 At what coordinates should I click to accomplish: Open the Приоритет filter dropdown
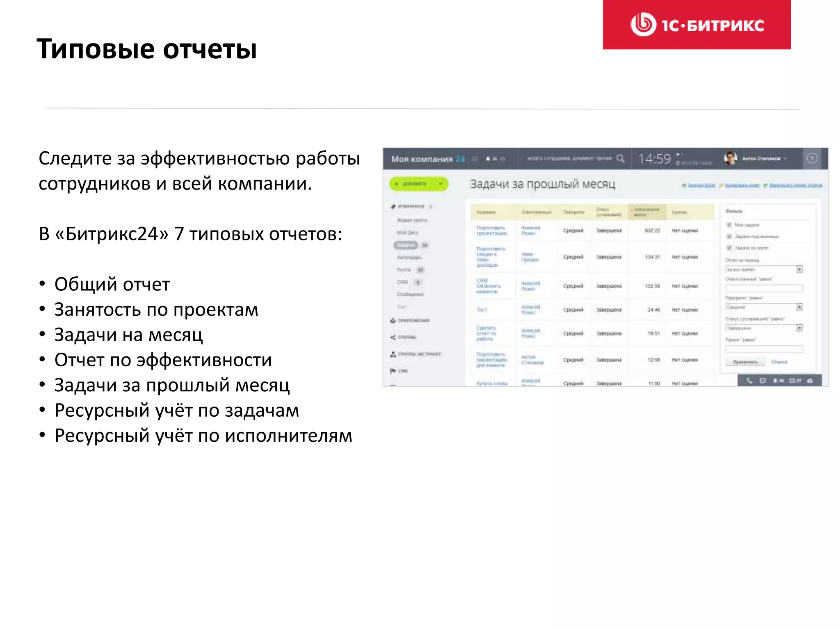coord(764,307)
